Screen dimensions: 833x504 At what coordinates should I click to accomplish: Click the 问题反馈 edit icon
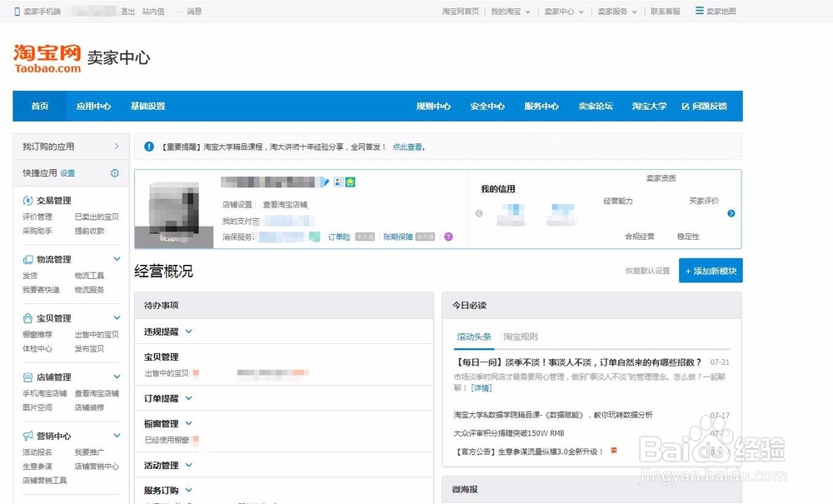pyautogui.click(x=686, y=107)
